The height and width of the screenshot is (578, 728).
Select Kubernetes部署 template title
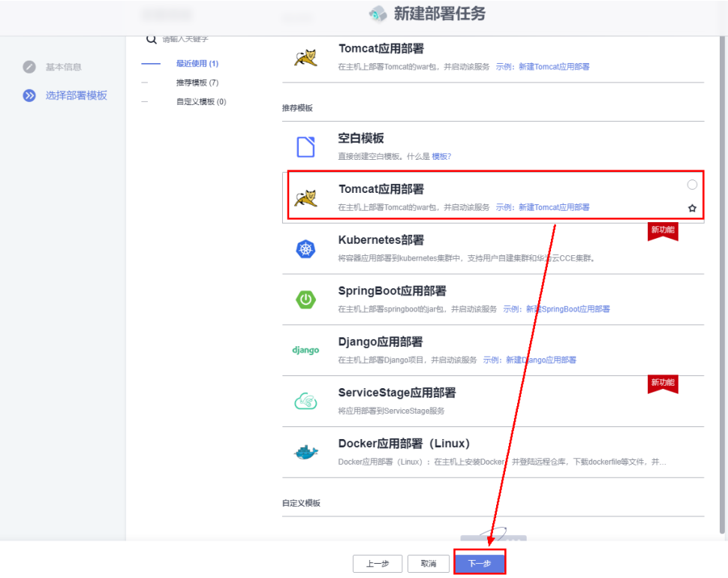click(x=381, y=240)
